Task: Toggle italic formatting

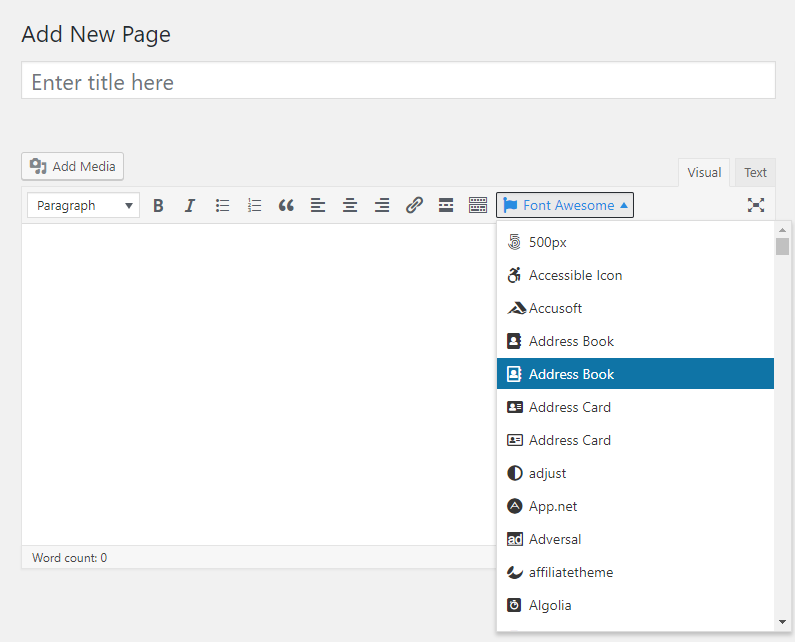Action: [x=190, y=205]
